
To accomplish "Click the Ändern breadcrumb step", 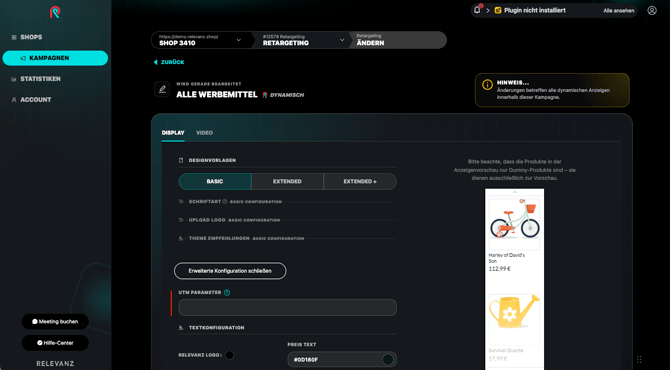I will (x=398, y=40).
